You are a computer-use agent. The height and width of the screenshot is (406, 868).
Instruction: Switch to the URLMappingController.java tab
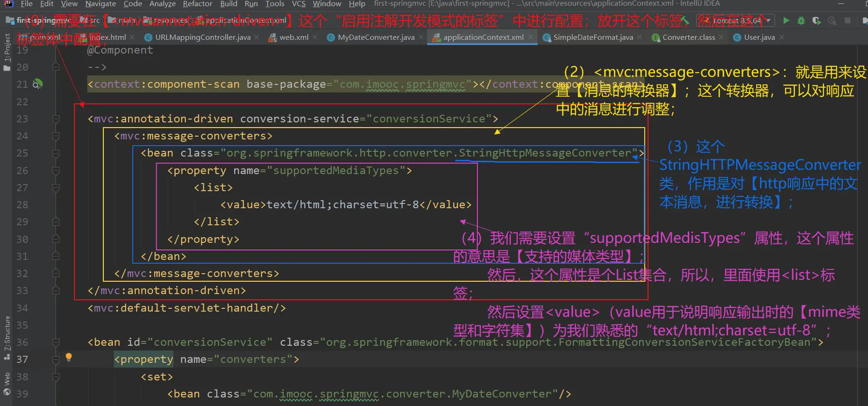tap(203, 37)
